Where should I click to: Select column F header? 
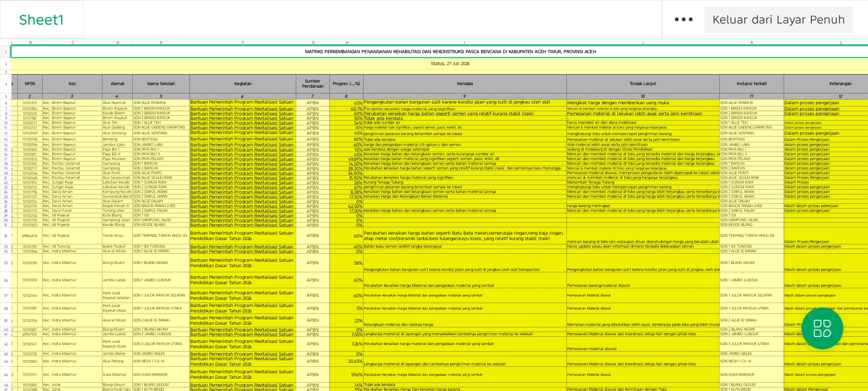(243, 42)
